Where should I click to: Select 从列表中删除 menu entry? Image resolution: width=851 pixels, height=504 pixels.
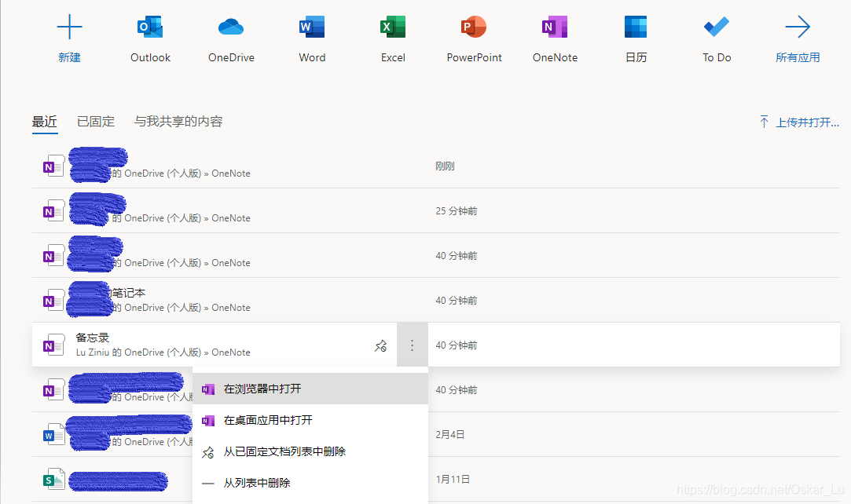(310, 483)
